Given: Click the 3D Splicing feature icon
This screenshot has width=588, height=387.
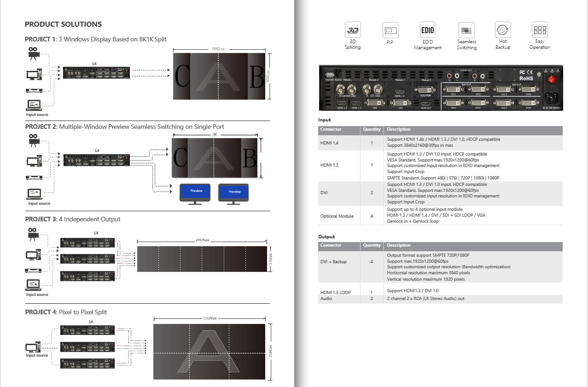Looking at the screenshot, I should click(353, 30).
